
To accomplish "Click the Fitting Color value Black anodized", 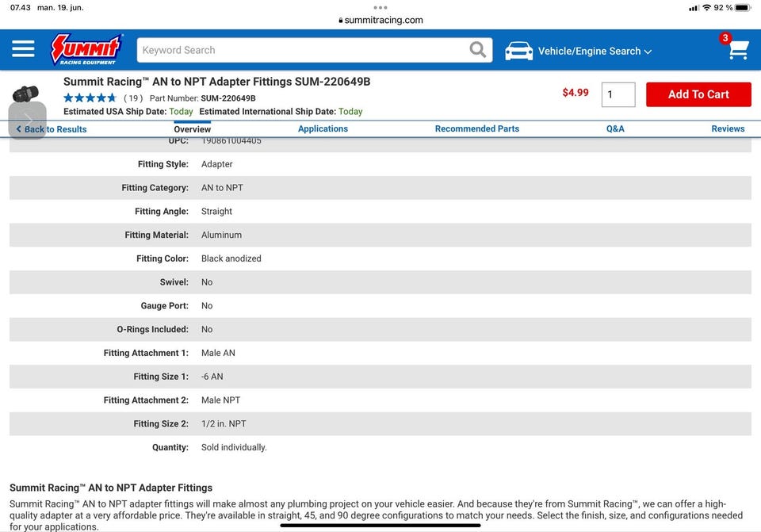I will click(231, 258).
